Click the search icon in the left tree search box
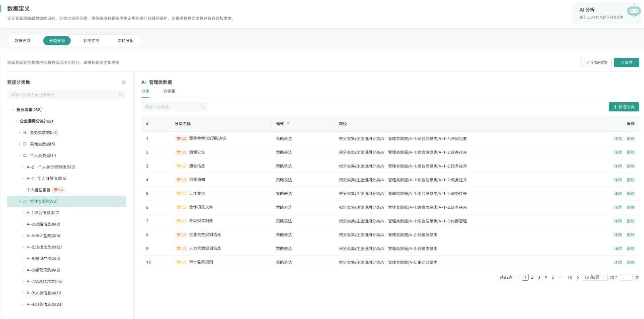 click(121, 95)
